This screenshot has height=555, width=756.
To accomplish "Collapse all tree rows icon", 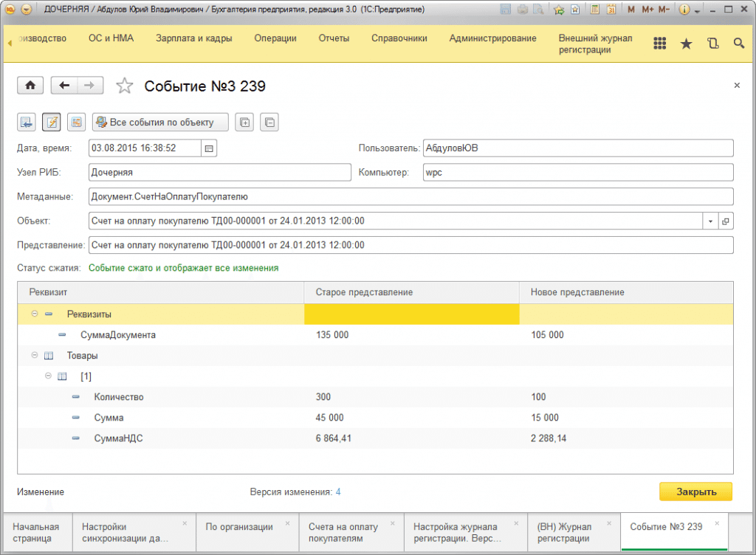I will coord(269,123).
